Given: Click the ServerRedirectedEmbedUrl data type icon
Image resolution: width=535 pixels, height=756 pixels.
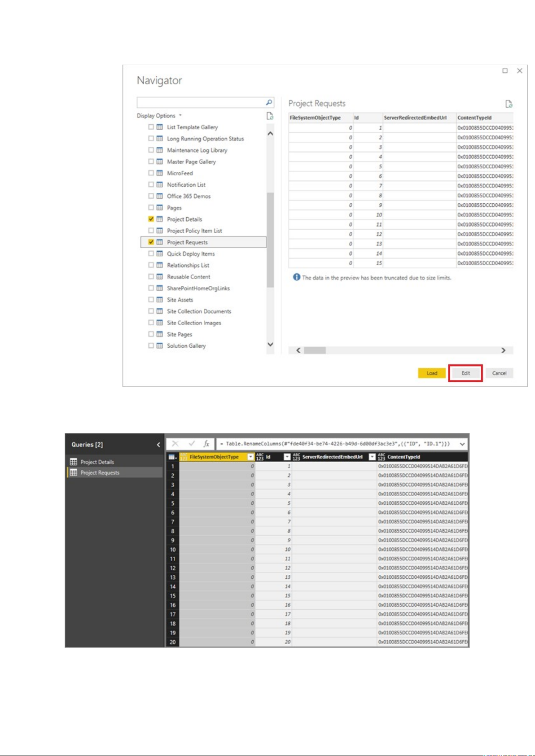Looking at the screenshot, I should pos(296,457).
